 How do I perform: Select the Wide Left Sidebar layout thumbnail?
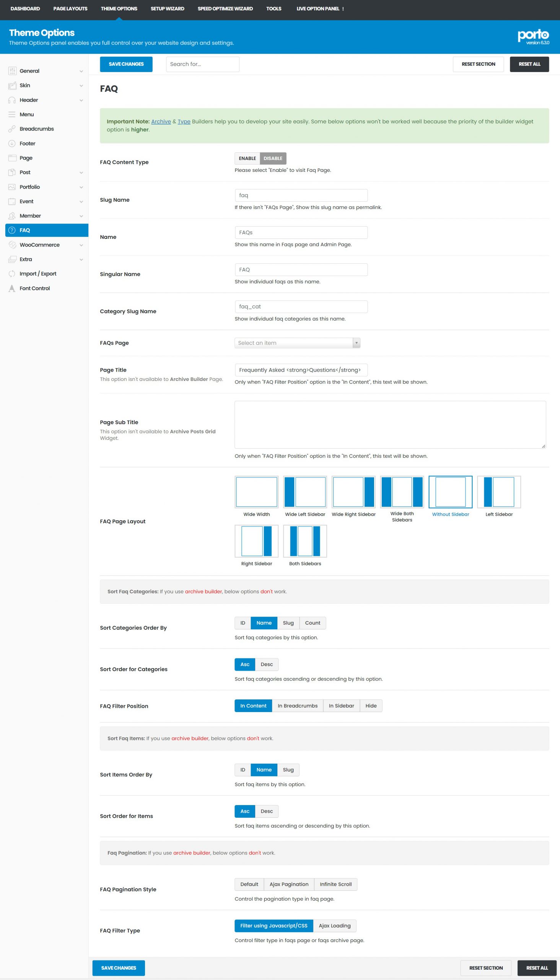304,492
